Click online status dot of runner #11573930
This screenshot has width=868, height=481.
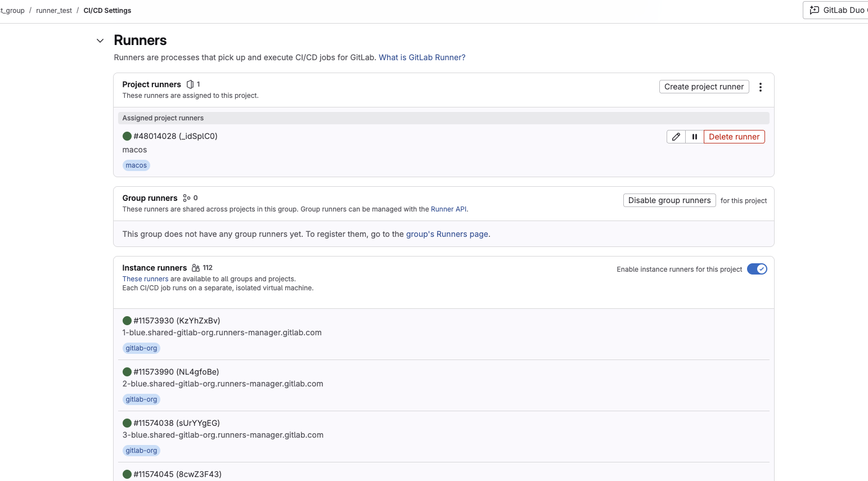point(127,321)
